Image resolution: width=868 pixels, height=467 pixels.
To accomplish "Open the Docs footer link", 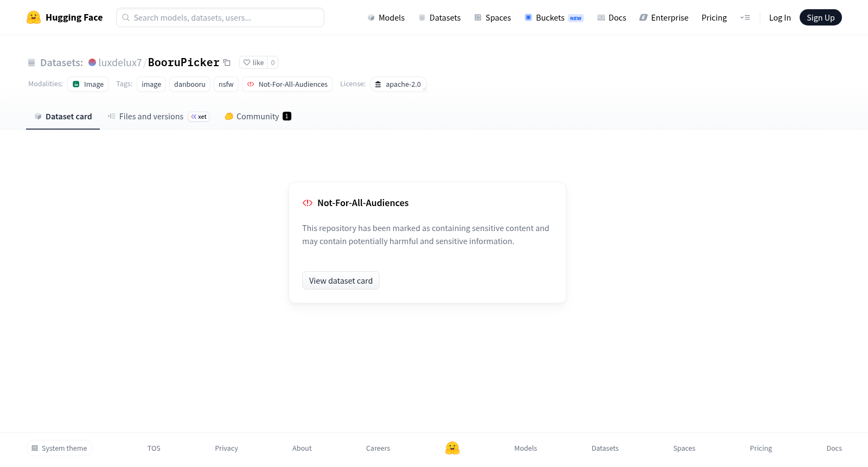I will point(834,448).
